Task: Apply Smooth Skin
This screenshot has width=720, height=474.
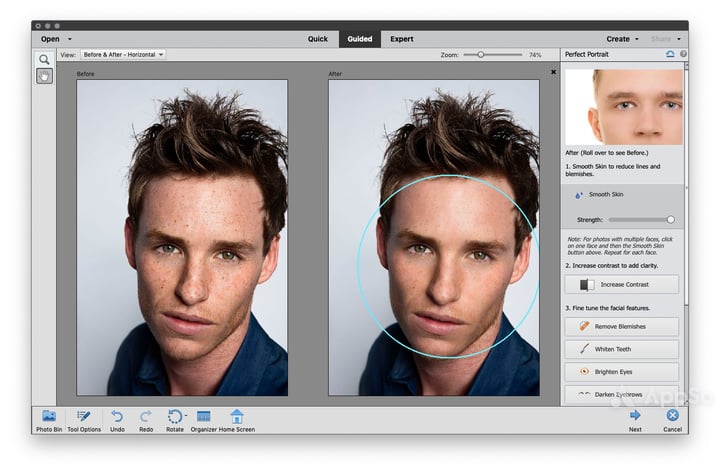Action: [600, 195]
